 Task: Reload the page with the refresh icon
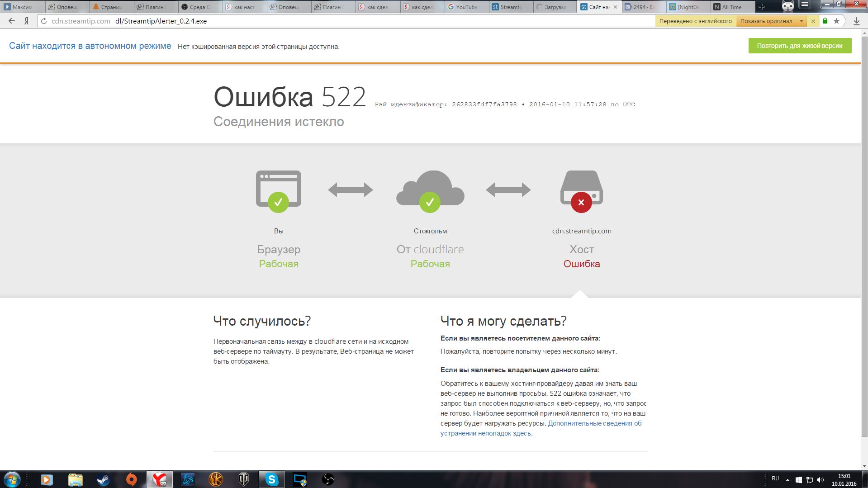pyautogui.click(x=44, y=21)
